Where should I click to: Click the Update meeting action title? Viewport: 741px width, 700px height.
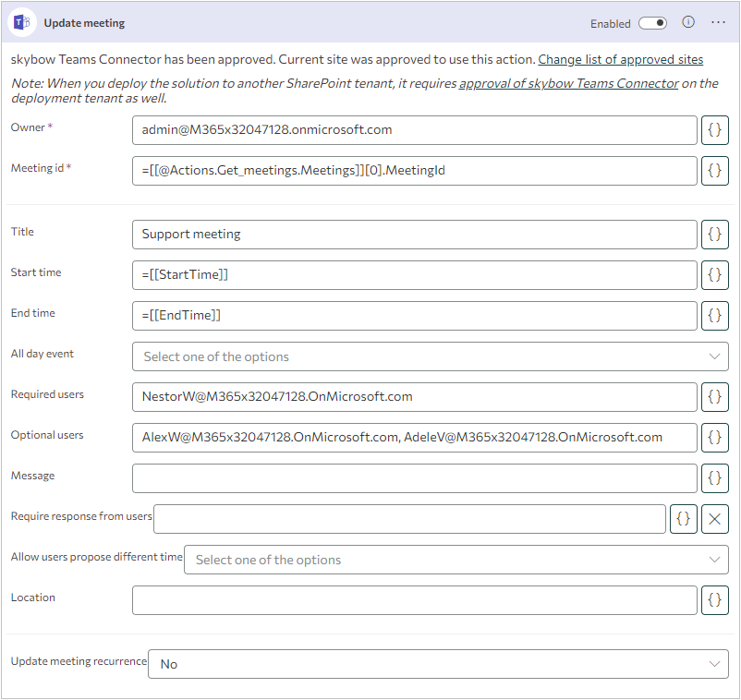pos(84,23)
